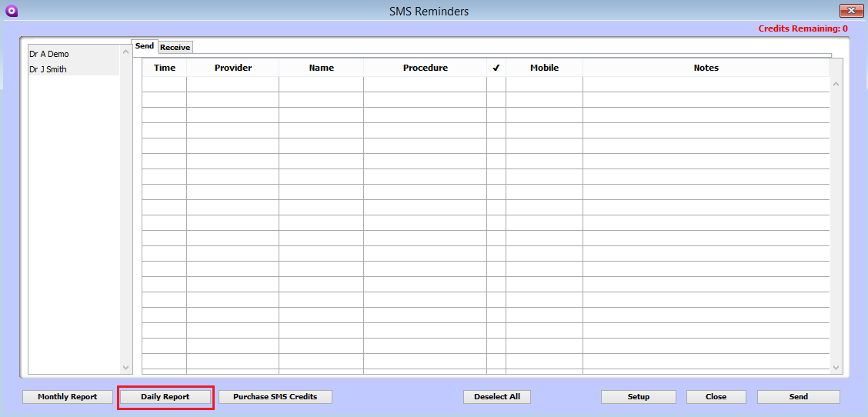Select Dr A Demo in provider list
The image size is (868, 417).
coord(49,54)
